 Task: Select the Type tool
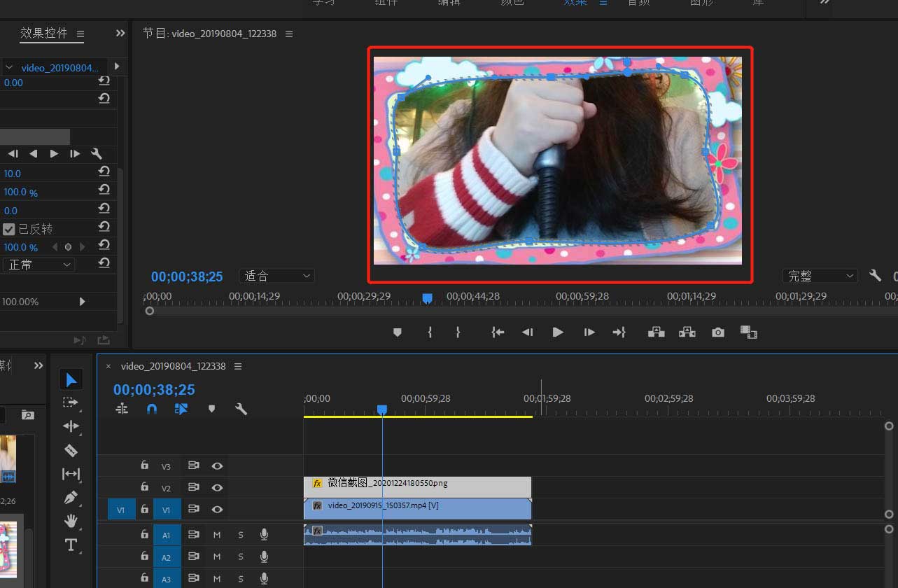click(x=71, y=545)
